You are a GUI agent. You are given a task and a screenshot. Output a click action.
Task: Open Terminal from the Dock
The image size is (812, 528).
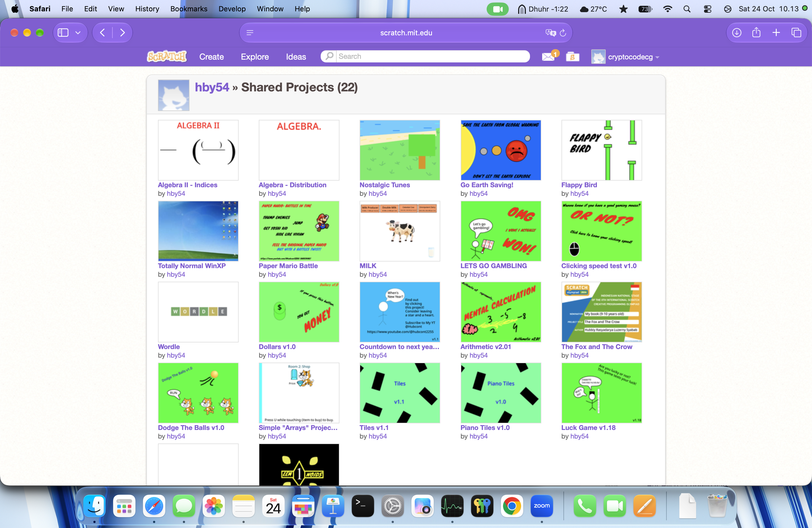tap(363, 505)
